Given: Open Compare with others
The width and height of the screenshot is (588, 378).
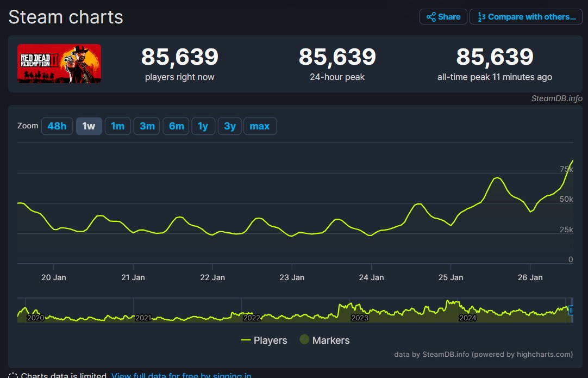Looking at the screenshot, I should pyautogui.click(x=526, y=17).
